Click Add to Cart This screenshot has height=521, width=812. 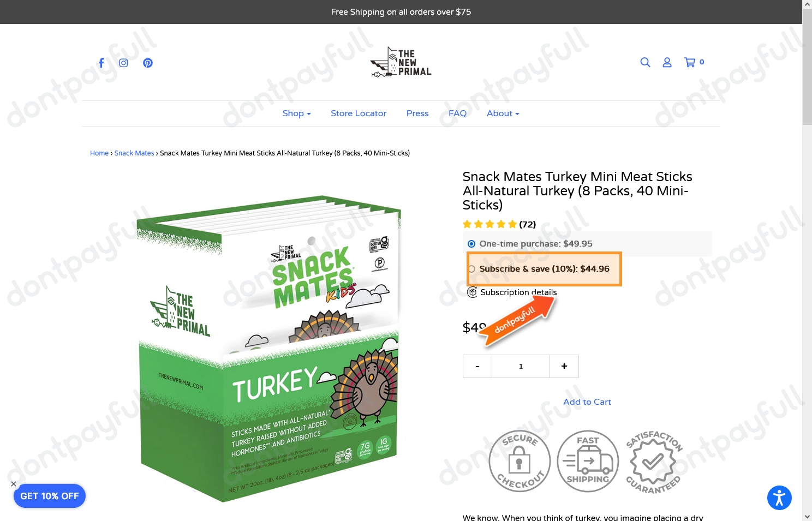tap(587, 402)
